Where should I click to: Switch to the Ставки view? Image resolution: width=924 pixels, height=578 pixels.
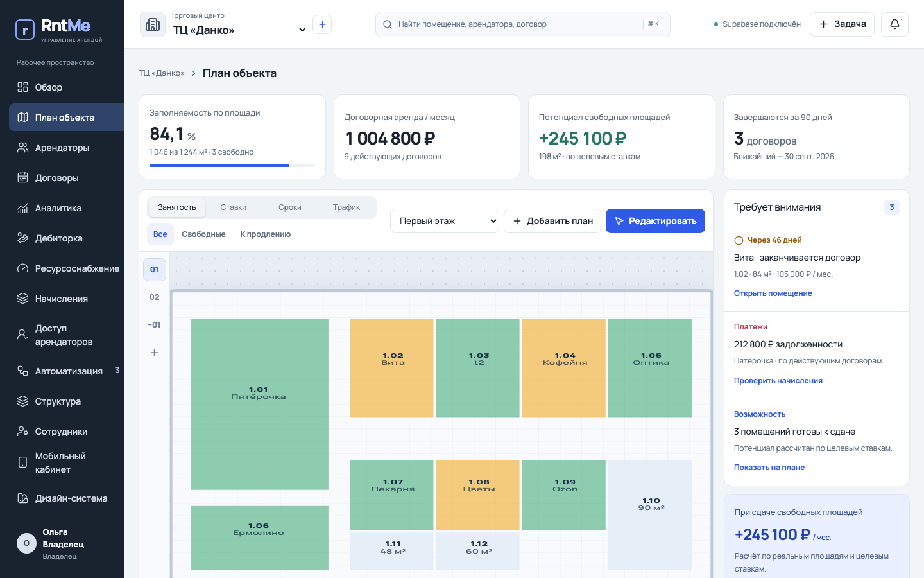point(233,207)
